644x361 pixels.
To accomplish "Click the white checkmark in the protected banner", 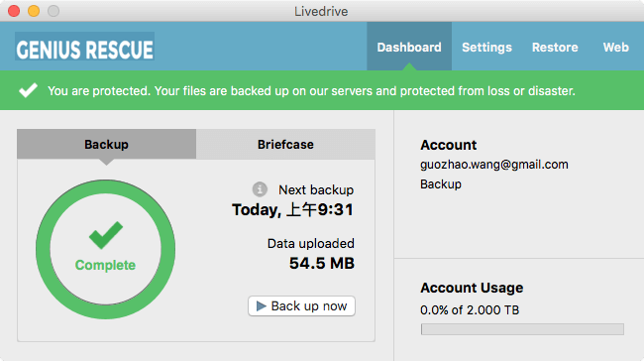I will [29, 90].
